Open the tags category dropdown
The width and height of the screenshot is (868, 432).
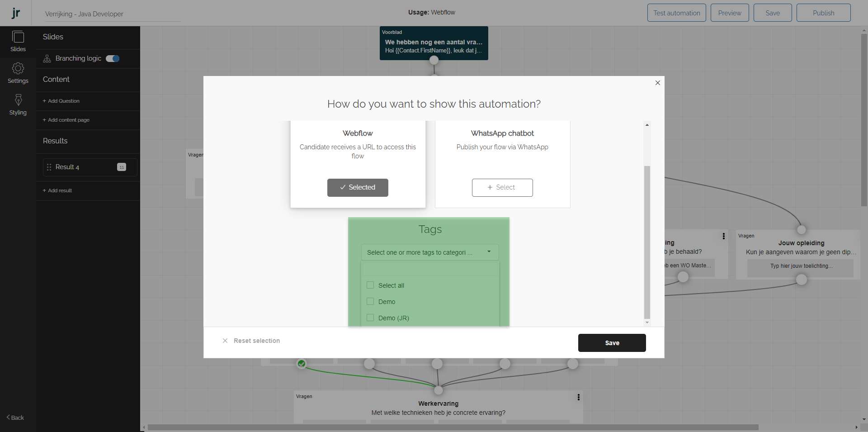(430, 252)
